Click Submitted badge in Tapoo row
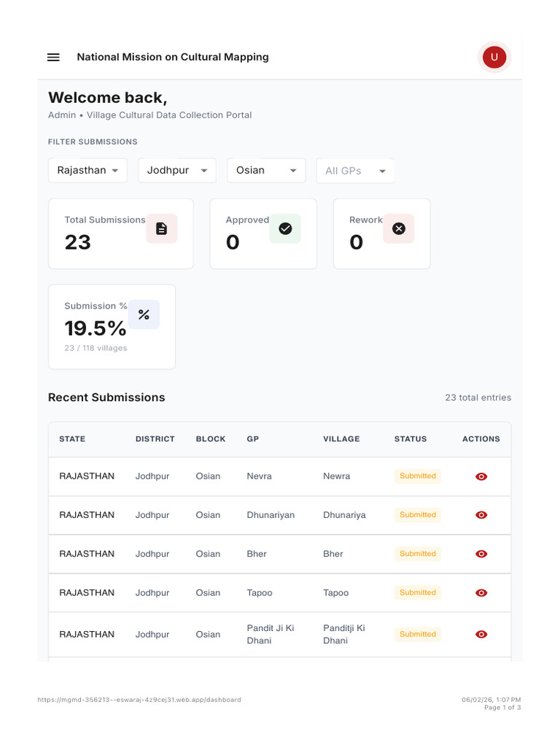 [x=418, y=592]
